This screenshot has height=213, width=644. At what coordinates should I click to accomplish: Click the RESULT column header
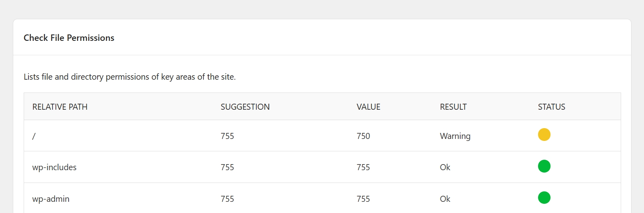click(x=453, y=107)
